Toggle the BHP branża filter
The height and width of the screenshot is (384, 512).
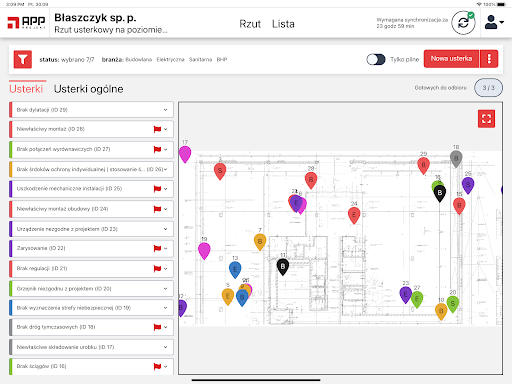click(x=222, y=60)
